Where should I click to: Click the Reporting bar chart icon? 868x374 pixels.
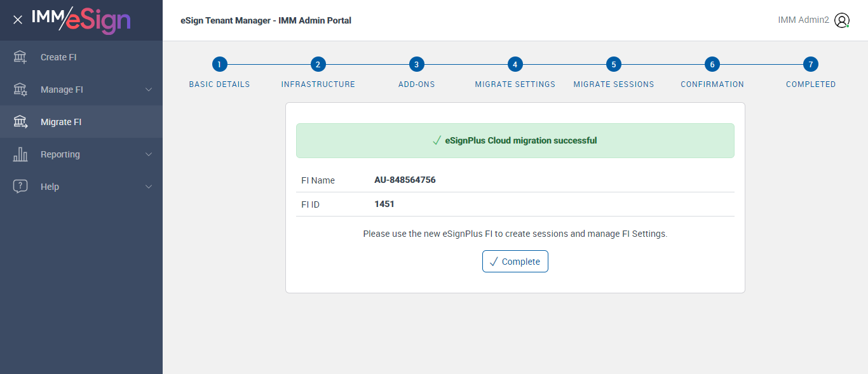coord(20,154)
